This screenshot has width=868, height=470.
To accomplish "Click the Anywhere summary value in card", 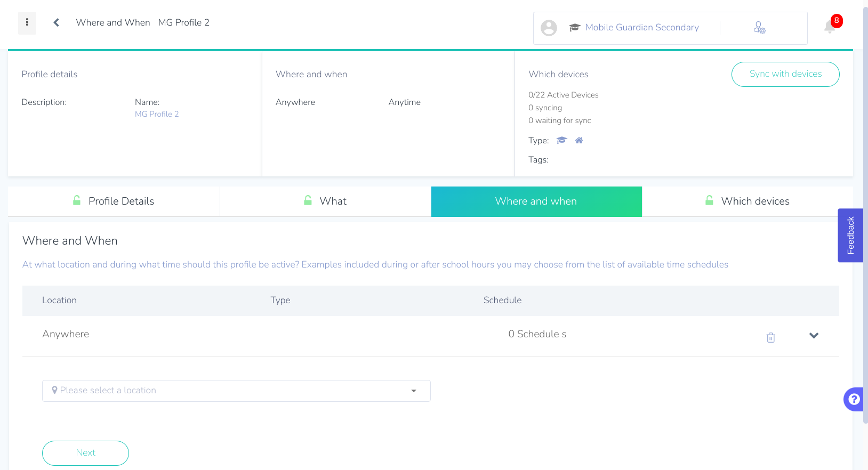I will [295, 102].
